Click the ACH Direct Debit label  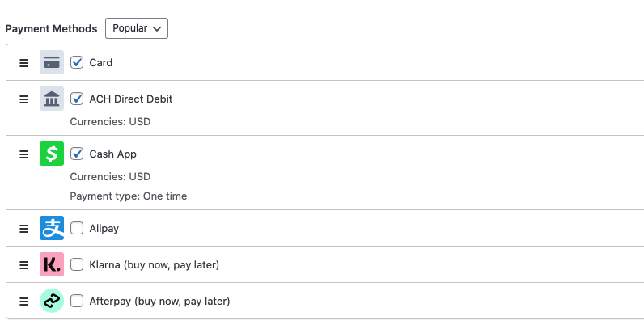click(x=130, y=99)
